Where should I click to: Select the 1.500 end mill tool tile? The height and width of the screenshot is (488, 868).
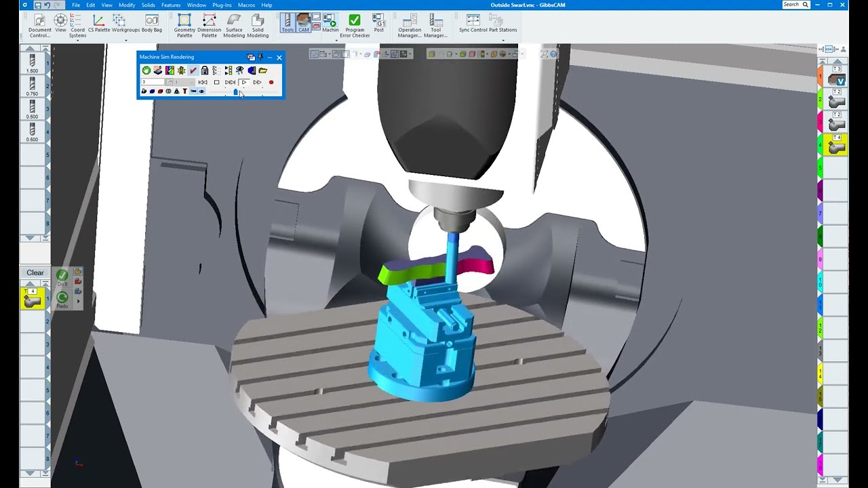(32, 63)
